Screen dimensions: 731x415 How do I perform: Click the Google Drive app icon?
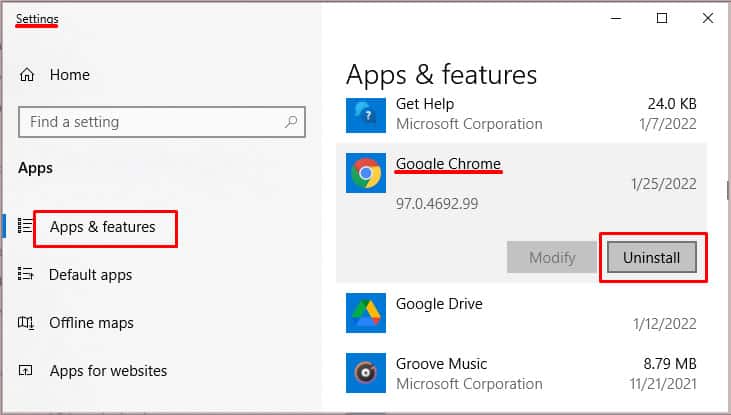(366, 313)
